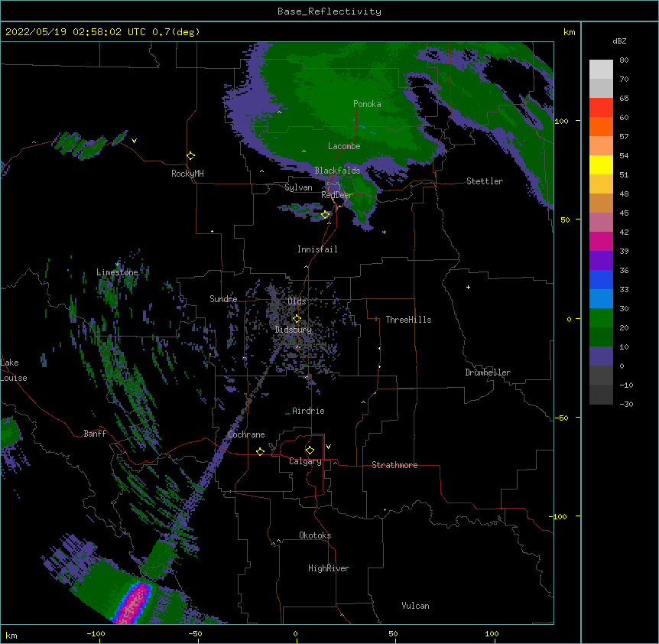The width and height of the screenshot is (659, 644).
Task: Click the Stettler city label
Action: (x=485, y=181)
